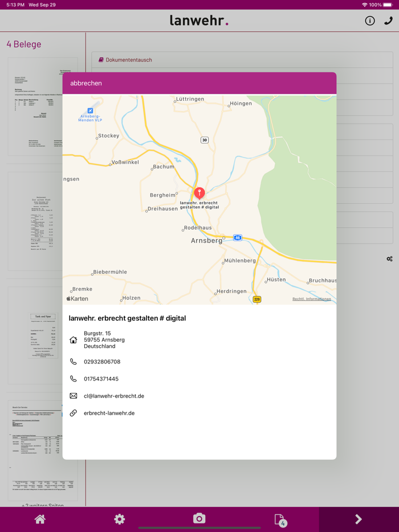Tap abbrechen to close the dialog

(x=86, y=83)
